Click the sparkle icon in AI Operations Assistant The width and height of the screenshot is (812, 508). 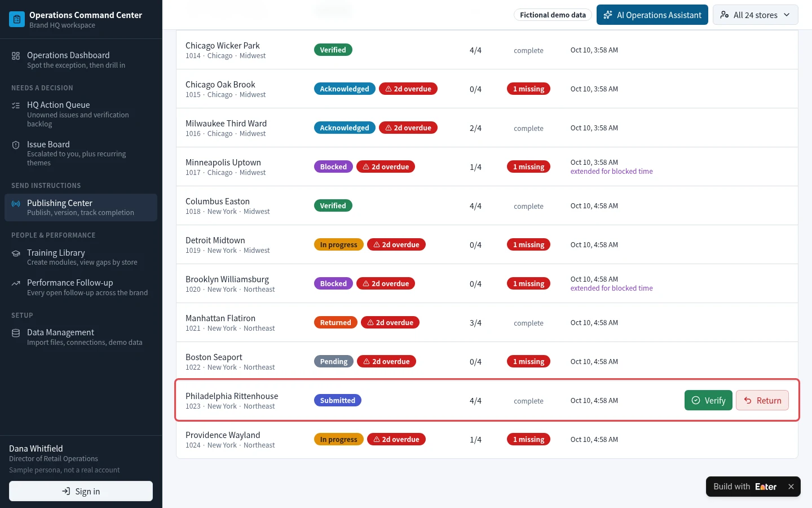coord(608,15)
